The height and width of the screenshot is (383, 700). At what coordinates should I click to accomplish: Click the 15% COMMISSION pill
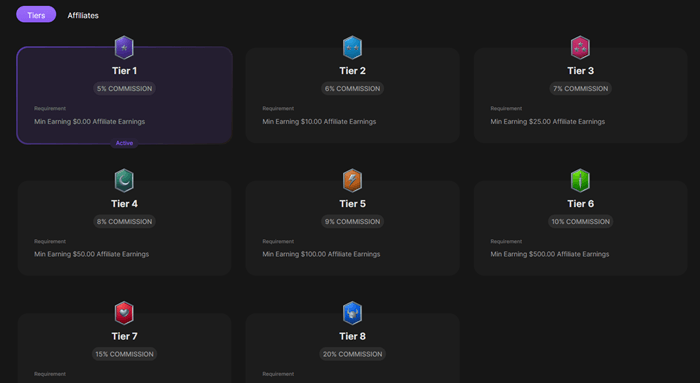point(124,354)
